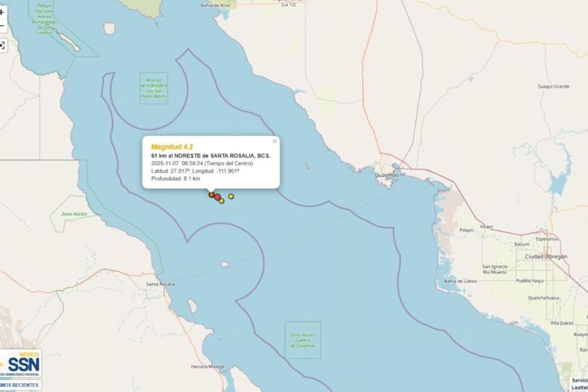
Task: Select the red earthquake epicenter marker
Action: tap(217, 197)
